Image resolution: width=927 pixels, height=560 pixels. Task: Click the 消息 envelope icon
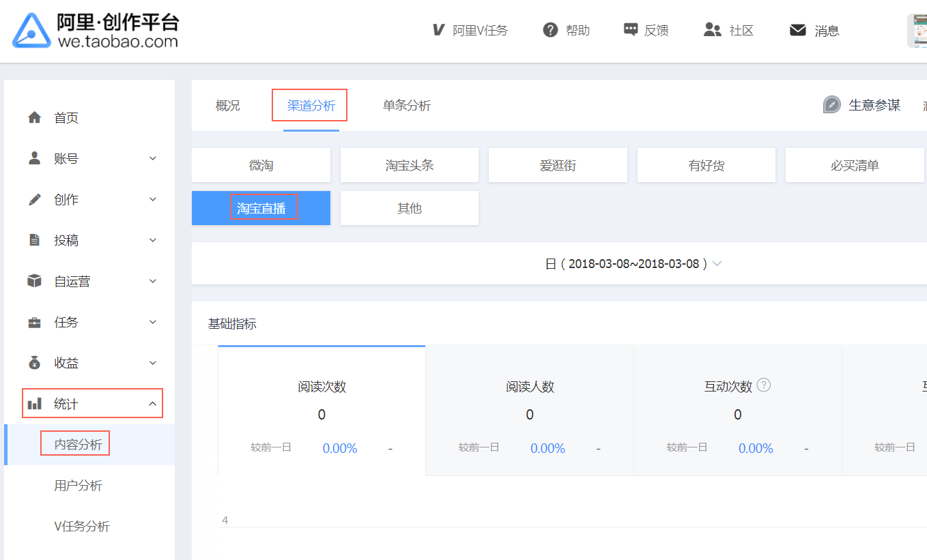(798, 30)
